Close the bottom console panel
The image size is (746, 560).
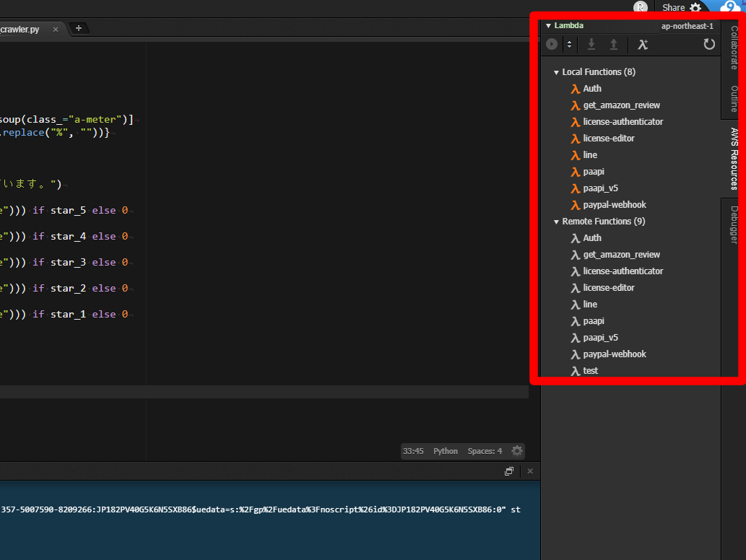(530, 471)
